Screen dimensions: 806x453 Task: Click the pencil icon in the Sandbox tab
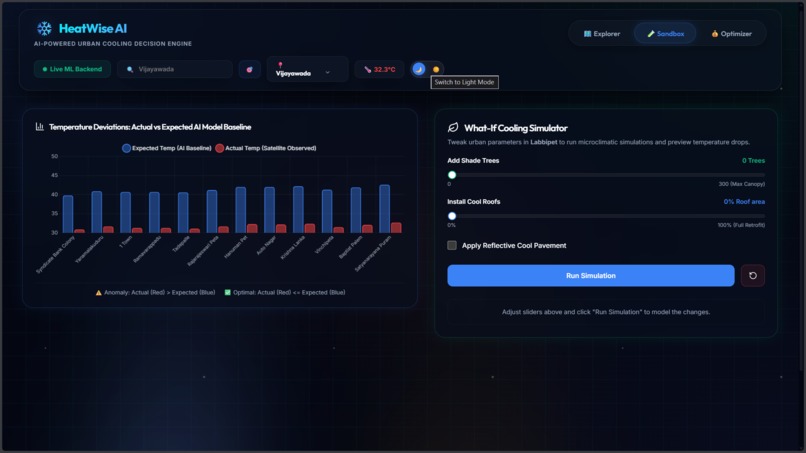pyautogui.click(x=651, y=34)
